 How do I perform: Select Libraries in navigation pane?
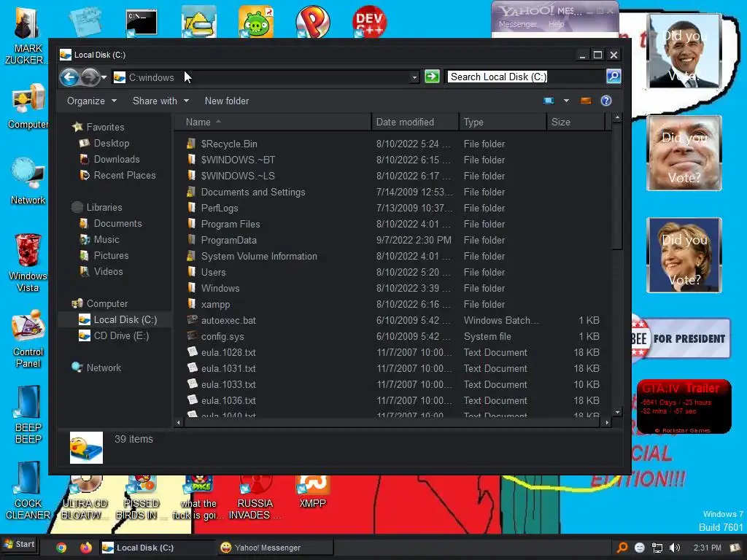tap(97, 207)
